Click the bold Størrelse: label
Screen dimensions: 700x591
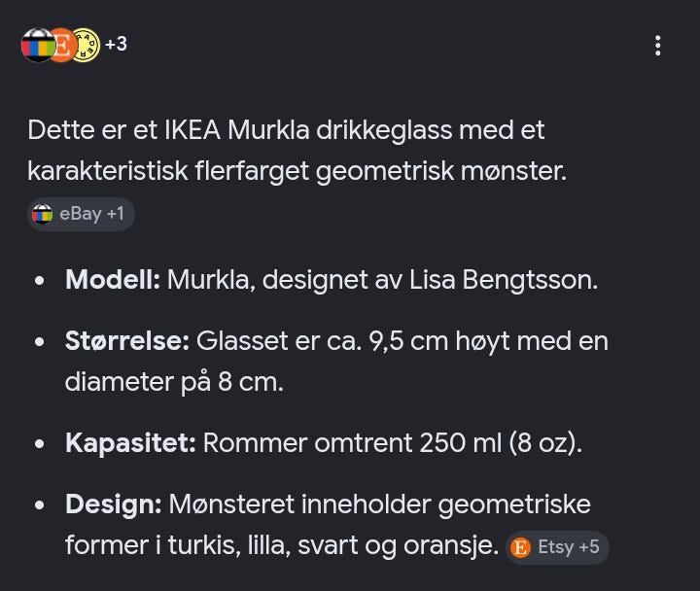click(127, 341)
